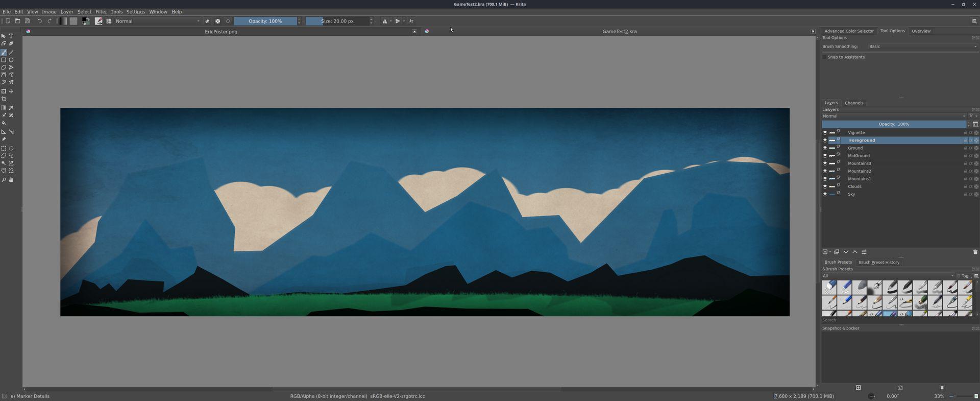980x401 pixels.
Task: Toggle visibility of the Clouds layer
Action: pyautogui.click(x=825, y=186)
